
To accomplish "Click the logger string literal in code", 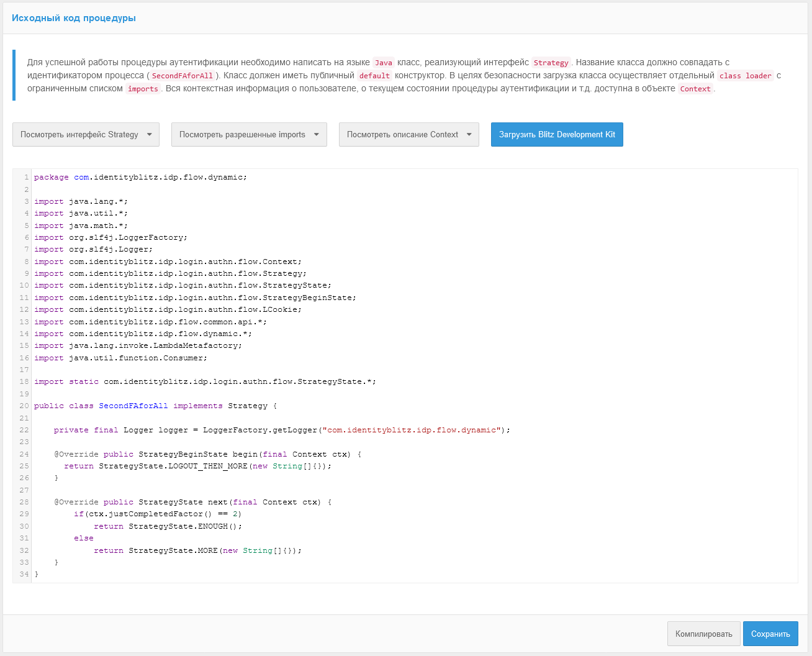I will (x=412, y=430).
